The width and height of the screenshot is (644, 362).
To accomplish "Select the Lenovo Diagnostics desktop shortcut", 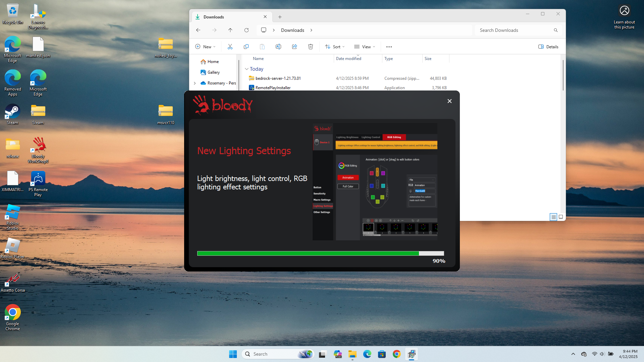I will (x=38, y=16).
